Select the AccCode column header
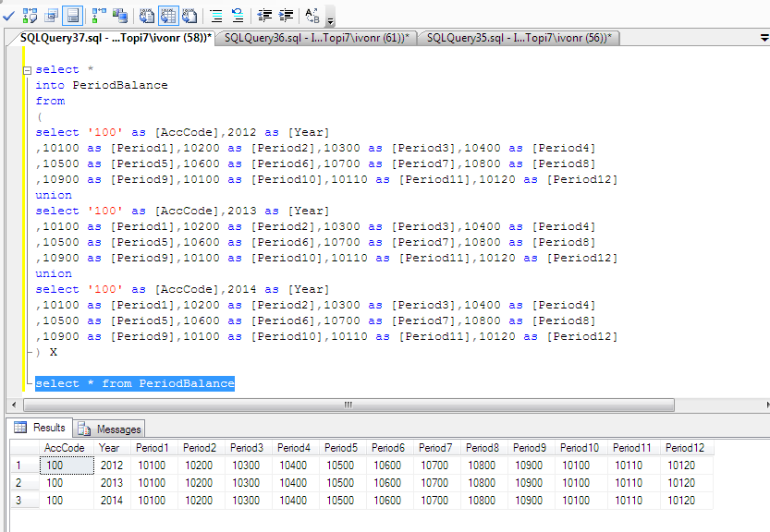The width and height of the screenshot is (770, 532). (x=67, y=448)
